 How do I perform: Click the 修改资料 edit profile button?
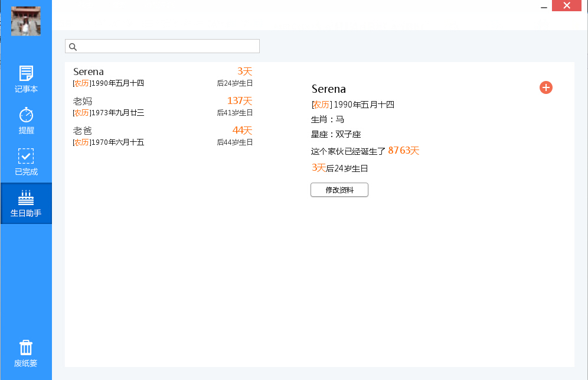[x=339, y=190]
